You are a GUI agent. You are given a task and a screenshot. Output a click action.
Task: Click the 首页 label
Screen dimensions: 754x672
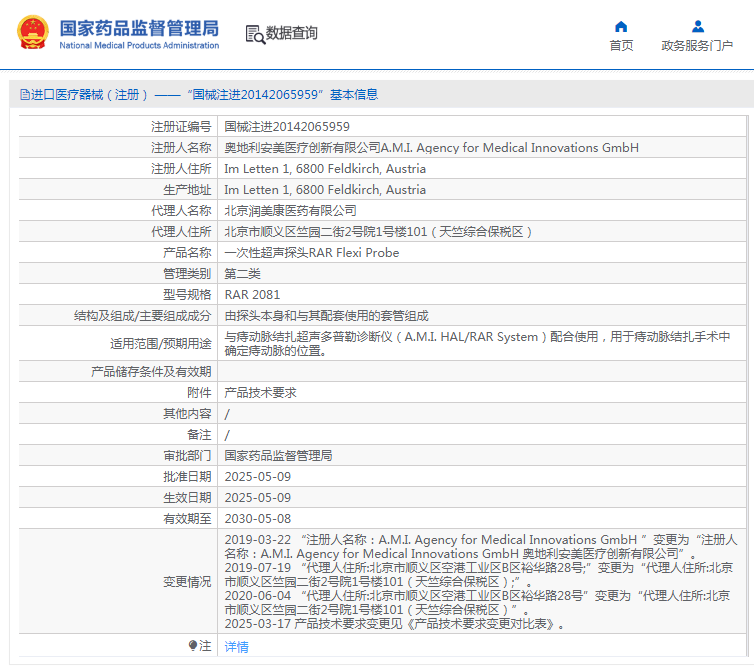621,46
